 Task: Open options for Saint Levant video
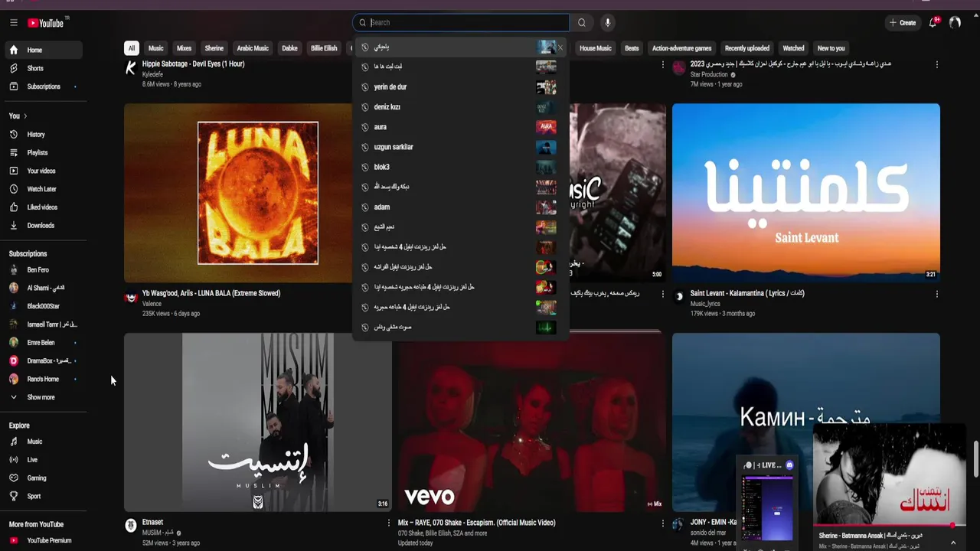937,295
